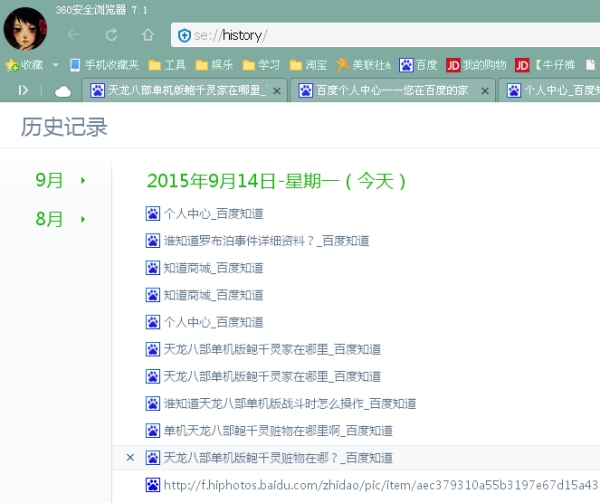Click the security shield icon in address bar

(x=184, y=36)
